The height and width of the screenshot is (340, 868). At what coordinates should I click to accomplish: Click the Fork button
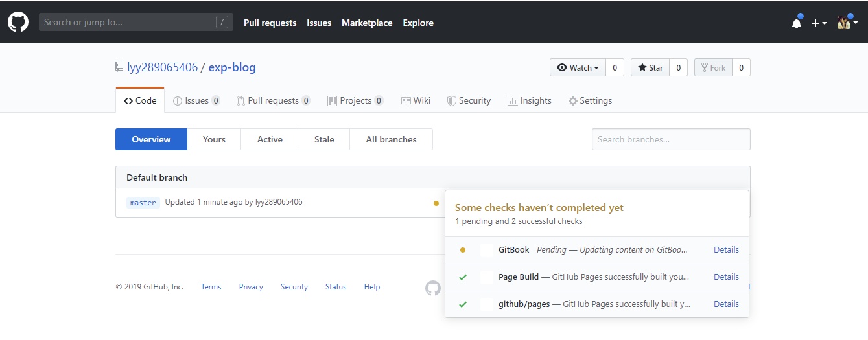point(713,67)
